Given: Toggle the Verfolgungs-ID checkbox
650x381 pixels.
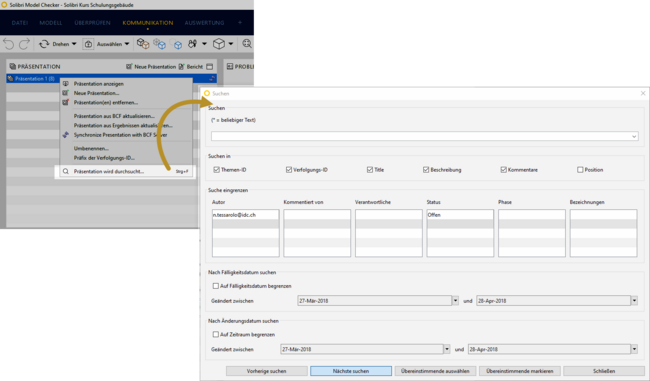Looking at the screenshot, I should [x=289, y=170].
